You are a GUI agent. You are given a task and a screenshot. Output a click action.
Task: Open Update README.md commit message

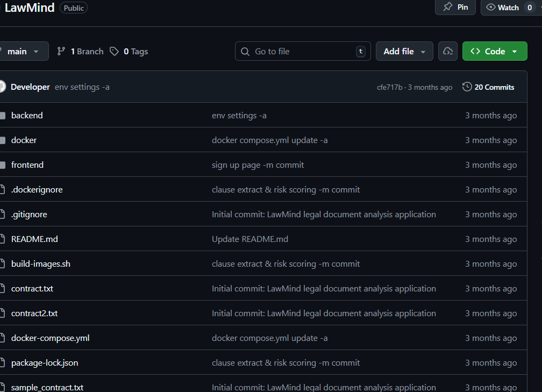click(250, 239)
